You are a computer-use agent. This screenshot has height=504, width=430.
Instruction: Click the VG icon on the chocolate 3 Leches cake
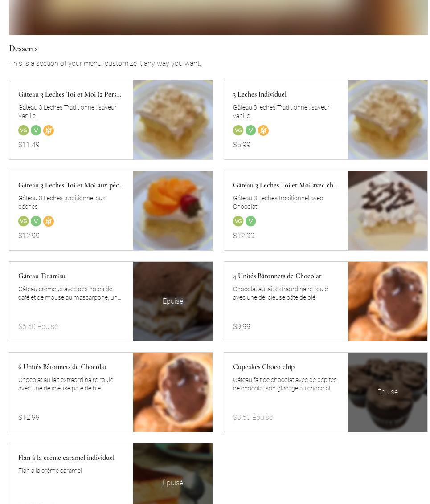(x=238, y=221)
